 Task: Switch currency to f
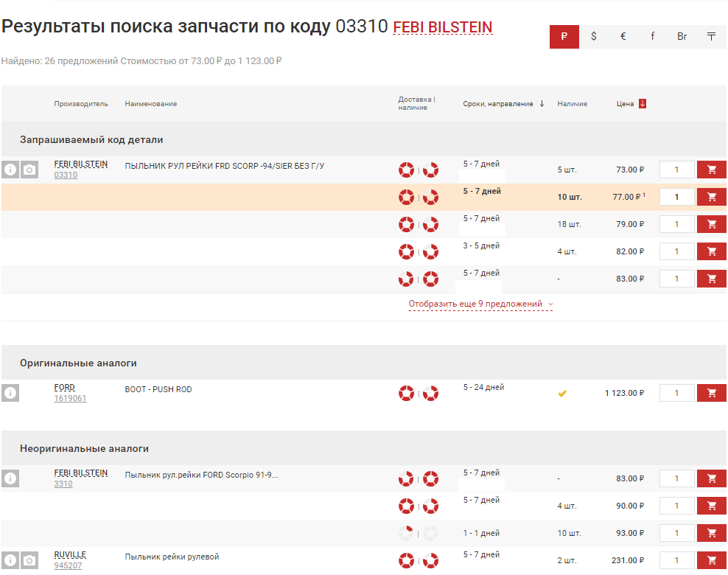coord(652,37)
